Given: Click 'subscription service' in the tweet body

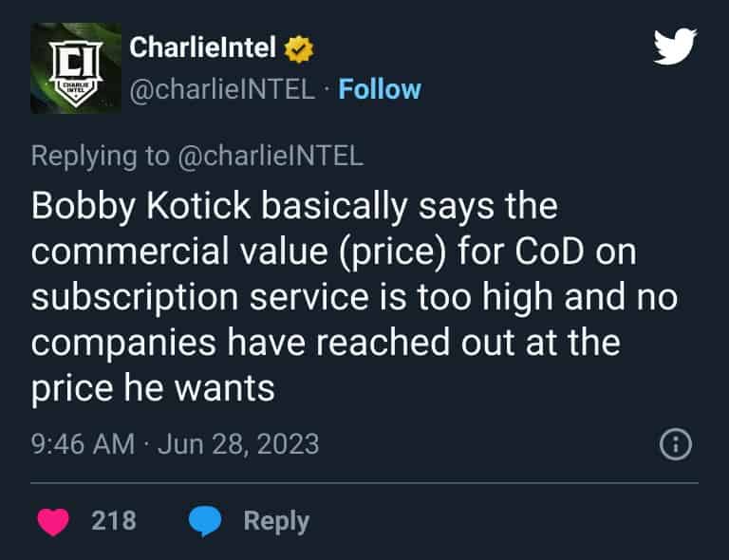Looking at the screenshot, I should [x=200, y=298].
